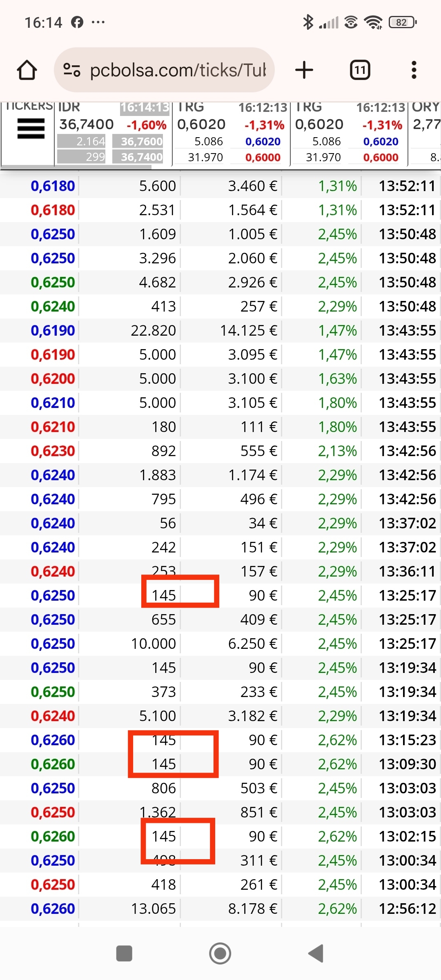Screen dimensions: 441x980
Task: Tap the browser home icon
Action: pyautogui.click(x=27, y=70)
